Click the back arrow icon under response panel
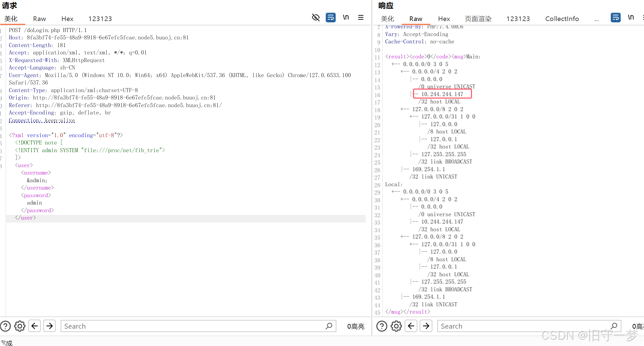 (411, 326)
